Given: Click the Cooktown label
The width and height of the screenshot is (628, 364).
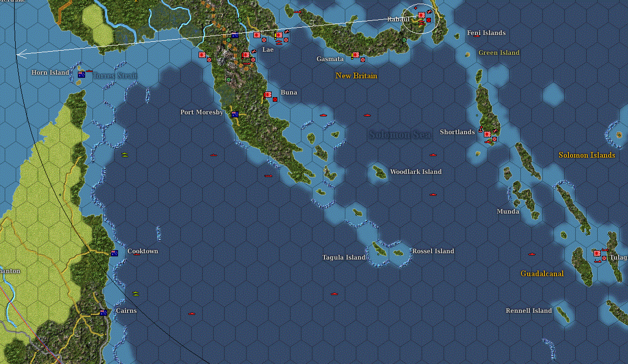Looking at the screenshot, I should tap(143, 251).
